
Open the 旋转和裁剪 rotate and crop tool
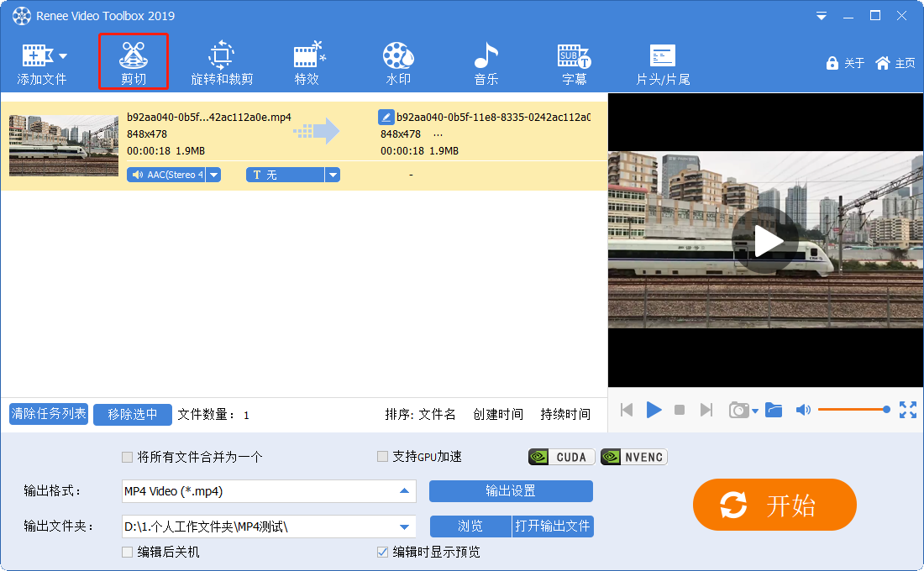[x=222, y=63]
